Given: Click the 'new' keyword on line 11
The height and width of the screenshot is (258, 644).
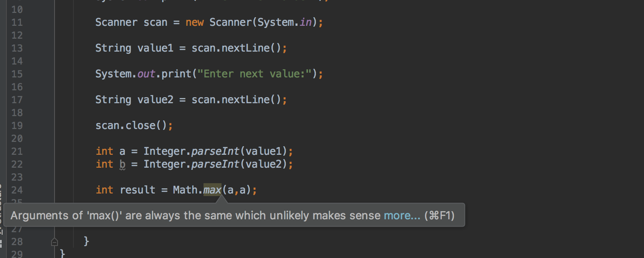Looking at the screenshot, I should pos(194,22).
